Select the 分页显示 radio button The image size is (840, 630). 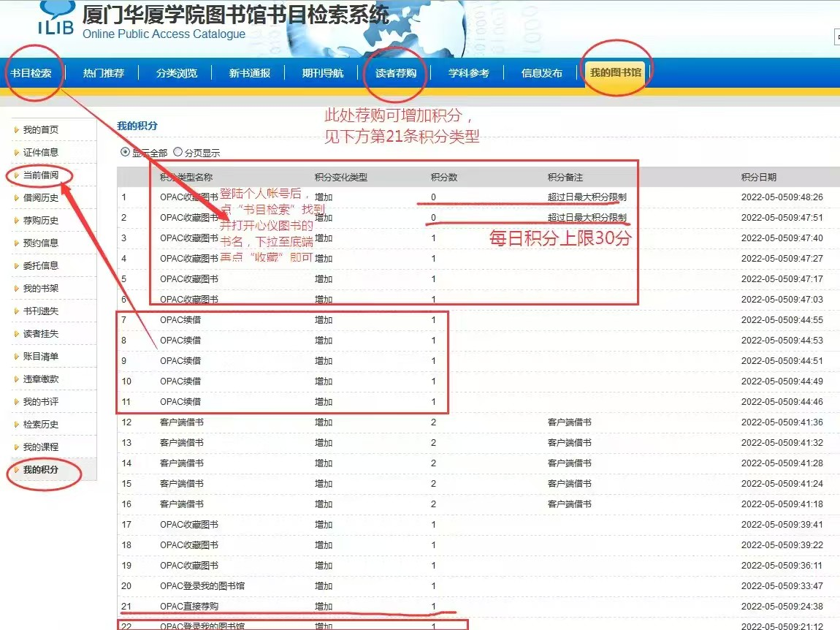(x=177, y=152)
